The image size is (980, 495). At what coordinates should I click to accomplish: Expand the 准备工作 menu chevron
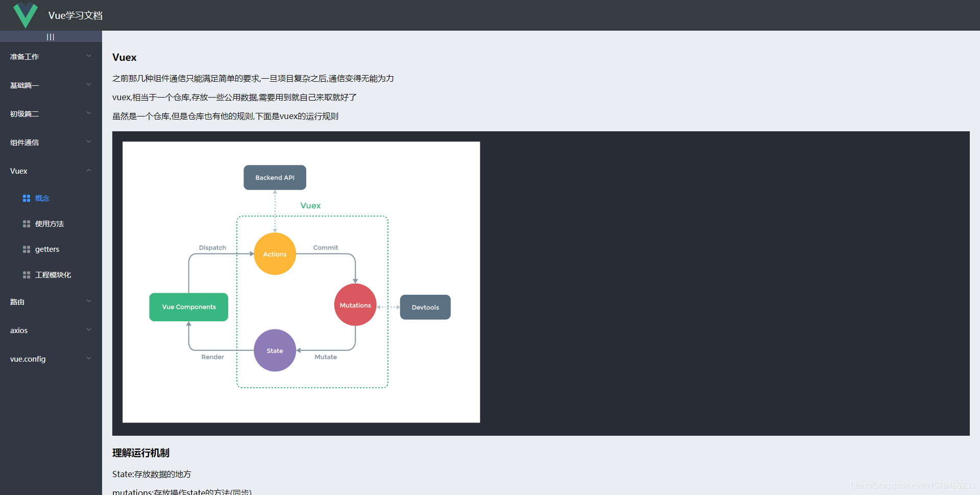[89, 56]
